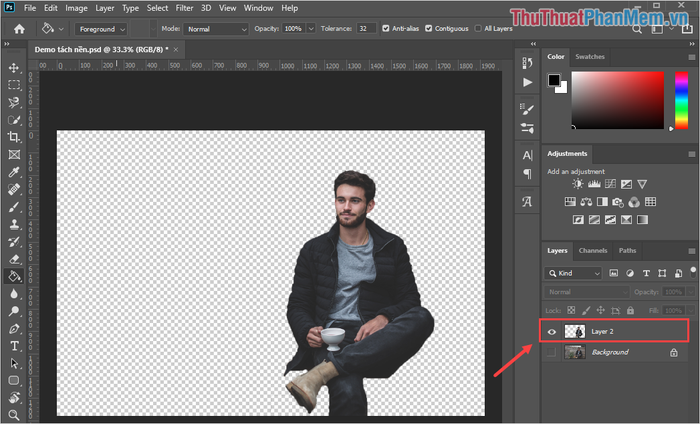Open the Kind filter dropdown
Screen dimensions: 700x424
[x=573, y=273]
